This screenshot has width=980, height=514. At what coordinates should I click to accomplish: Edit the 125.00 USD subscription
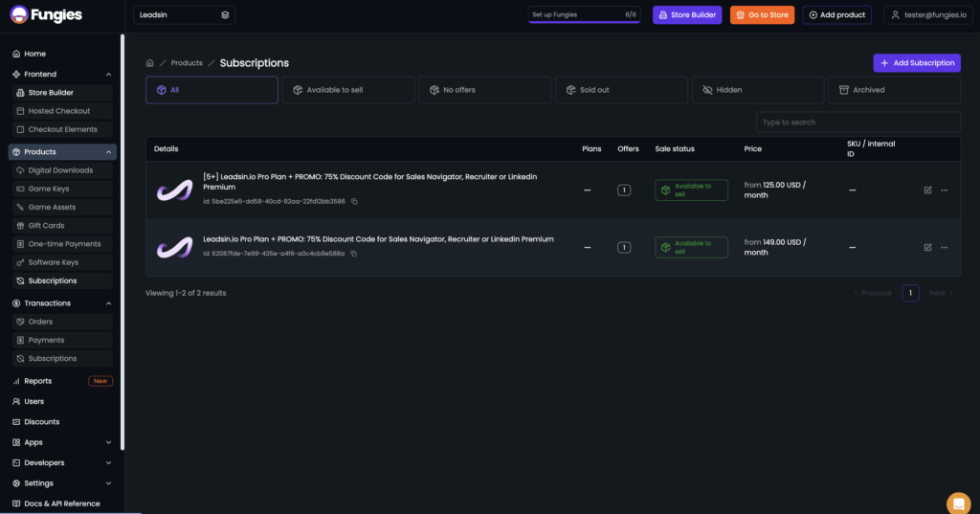click(x=927, y=190)
